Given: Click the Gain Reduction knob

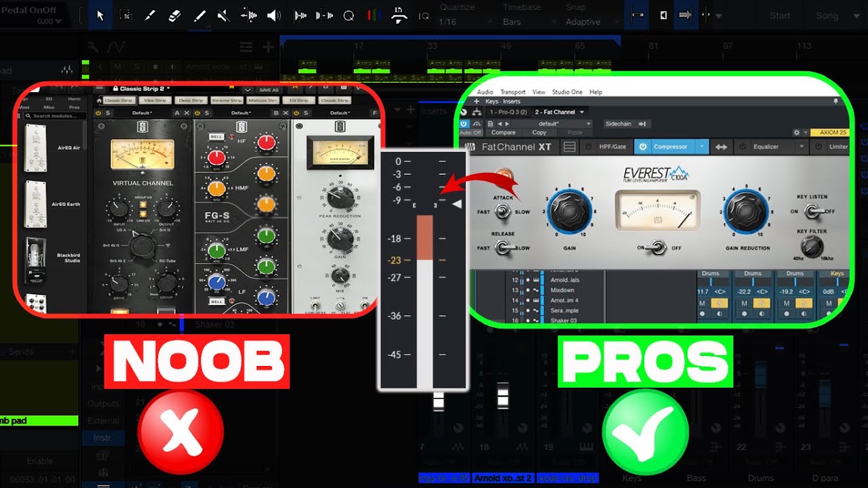Looking at the screenshot, I should pos(745,212).
